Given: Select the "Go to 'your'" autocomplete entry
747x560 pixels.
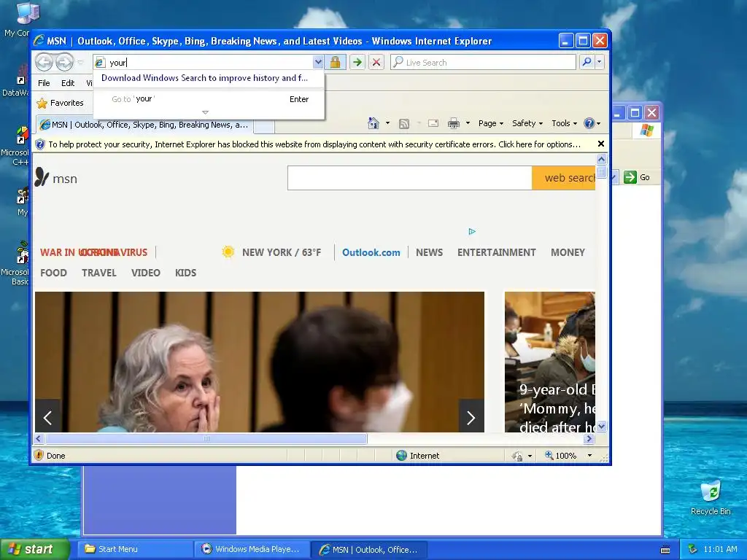Looking at the screenshot, I should 209,99.
